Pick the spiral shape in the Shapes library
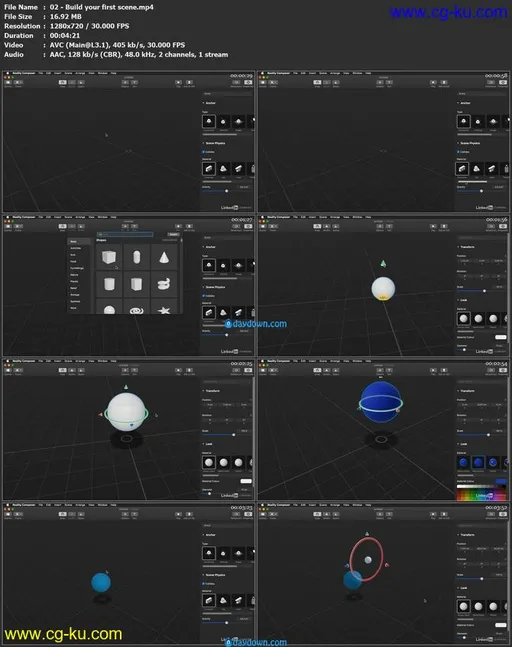The height and width of the screenshot is (647, 512). [x=164, y=284]
